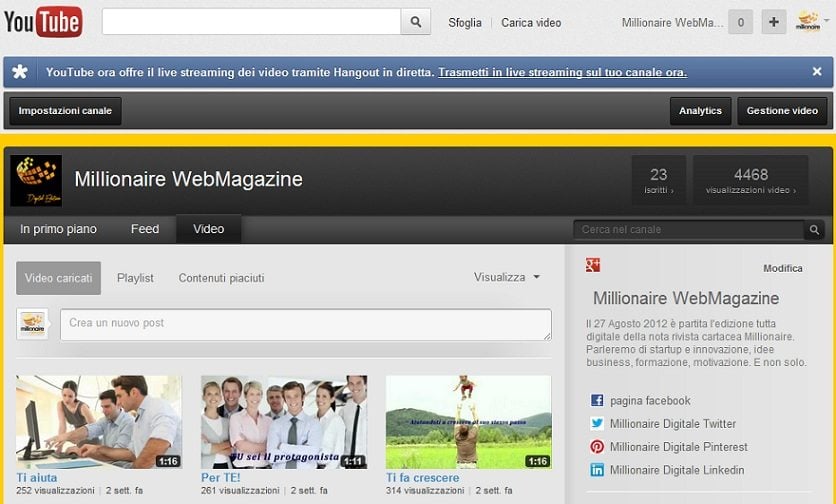Select the Playlist tab
Image resolution: width=836 pixels, height=504 pixels.
coord(135,278)
